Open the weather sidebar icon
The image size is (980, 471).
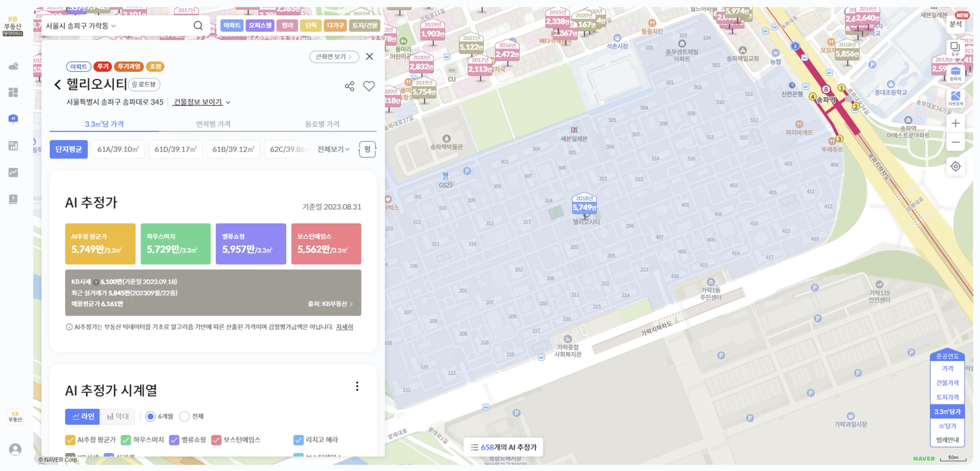click(x=13, y=66)
